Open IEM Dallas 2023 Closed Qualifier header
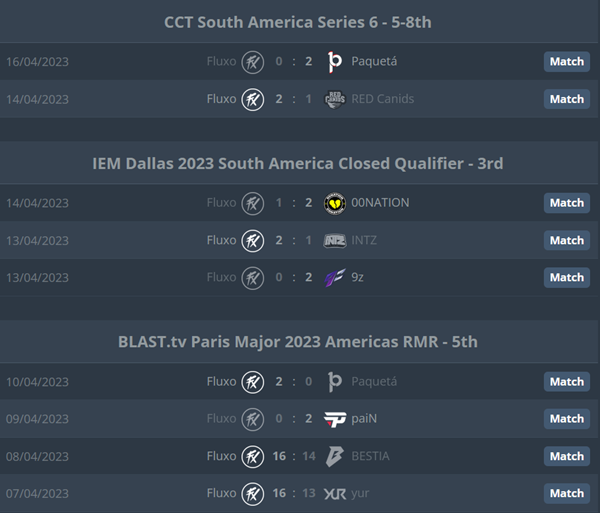Screen dimensions: 600x513 (x=298, y=164)
